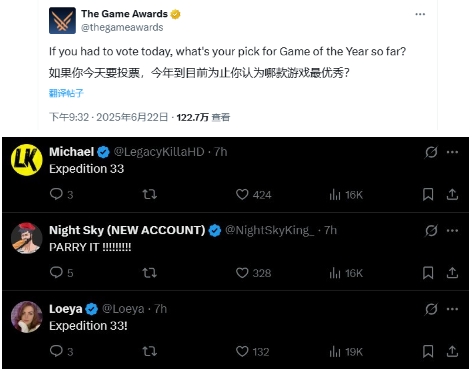Like Michael's Expedition 33 reply

[x=242, y=194]
